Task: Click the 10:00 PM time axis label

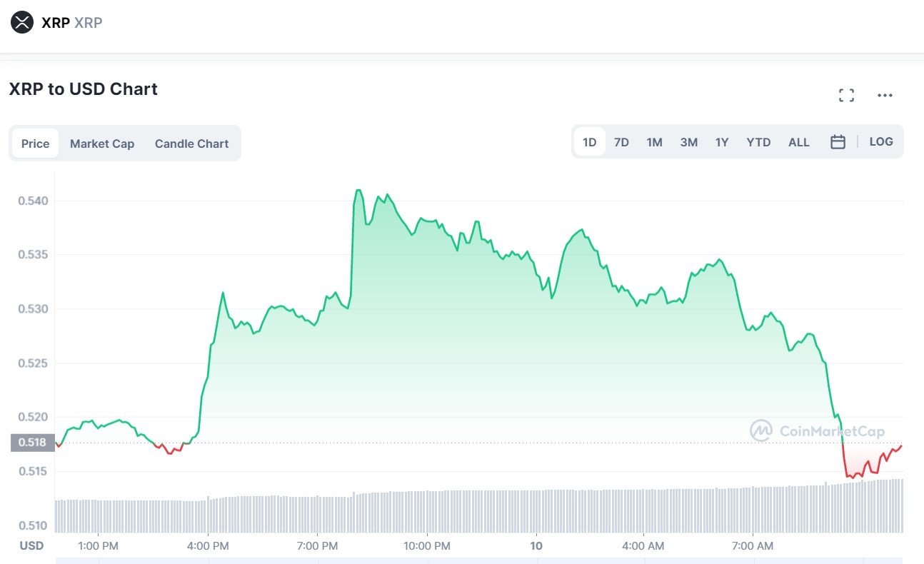Action: [426, 546]
